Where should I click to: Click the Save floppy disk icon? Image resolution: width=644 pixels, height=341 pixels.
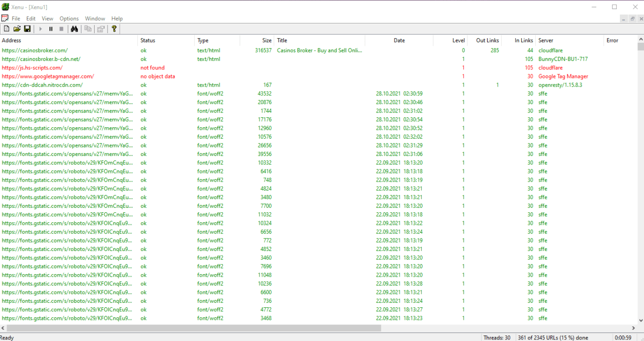(x=27, y=29)
